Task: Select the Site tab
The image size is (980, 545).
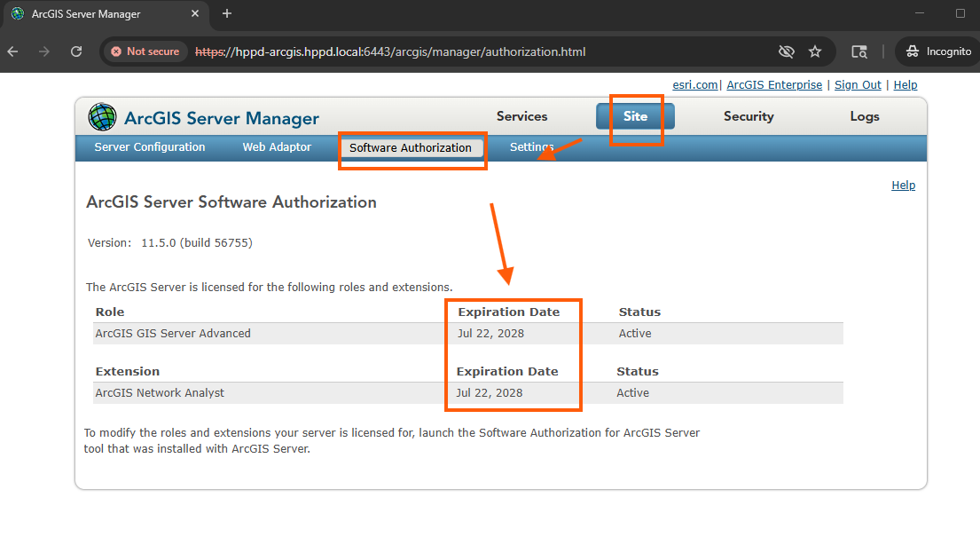Action: (635, 116)
